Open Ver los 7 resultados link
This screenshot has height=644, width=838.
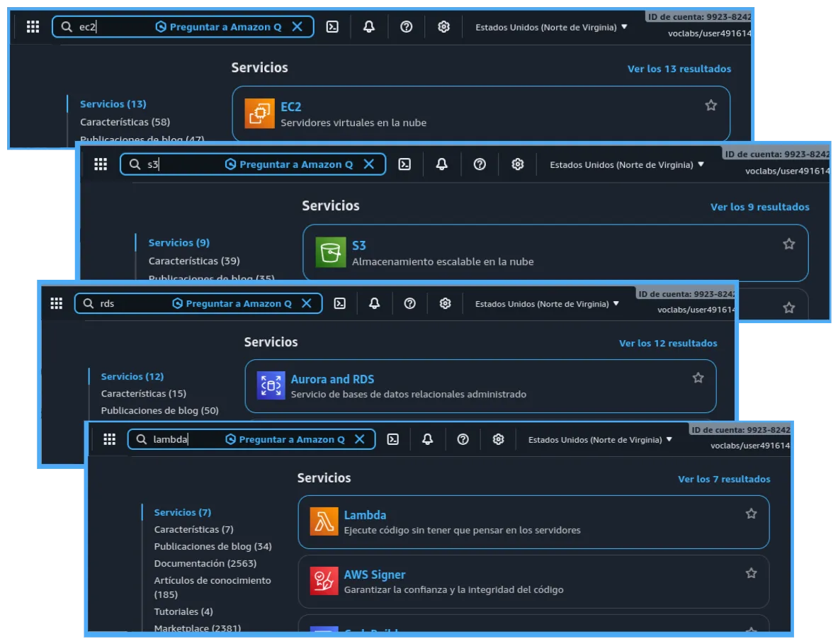[724, 479]
